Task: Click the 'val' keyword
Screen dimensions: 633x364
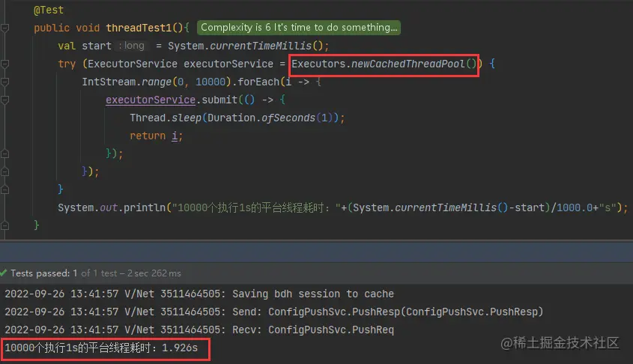Action: pyautogui.click(x=67, y=46)
